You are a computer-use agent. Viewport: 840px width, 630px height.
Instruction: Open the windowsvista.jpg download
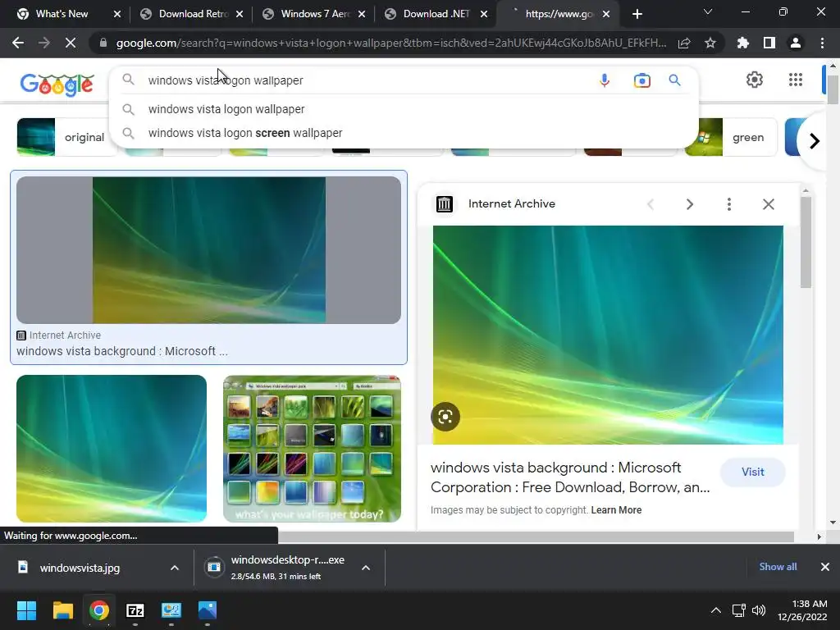(x=80, y=568)
